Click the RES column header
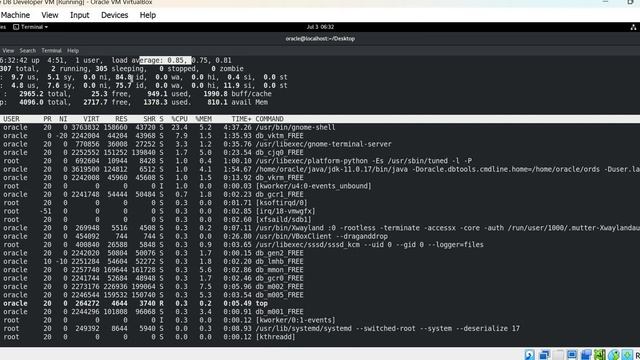Screen dimensions: 640x360 click(121, 119)
